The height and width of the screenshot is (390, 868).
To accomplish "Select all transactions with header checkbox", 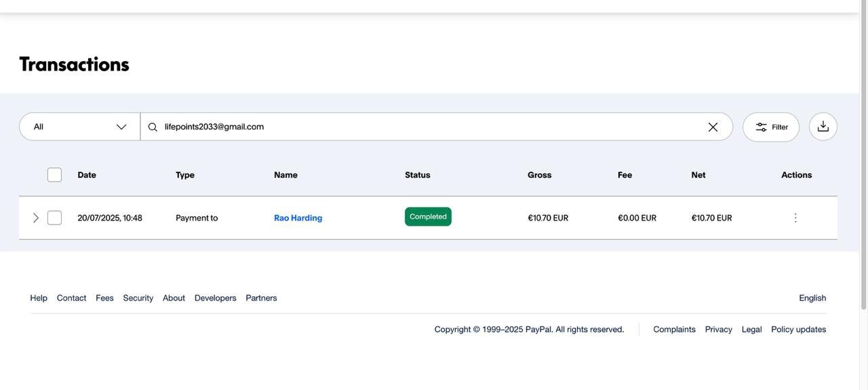I will point(54,175).
